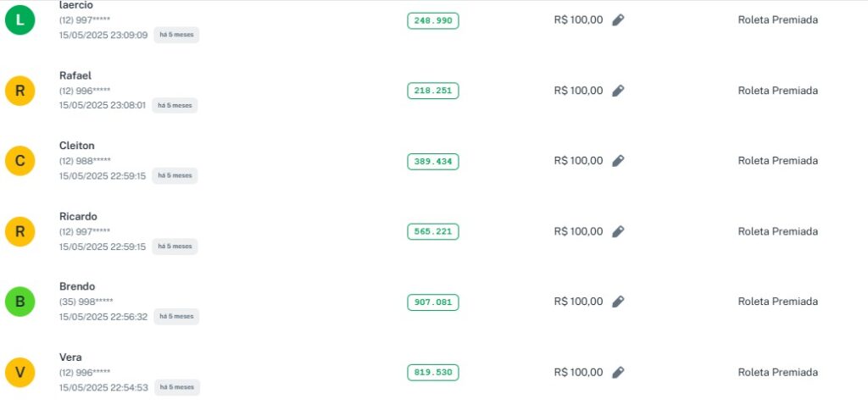Click 'Roleta Premiada' label in Vera's row
Screen dimensions: 868x410
(x=777, y=372)
